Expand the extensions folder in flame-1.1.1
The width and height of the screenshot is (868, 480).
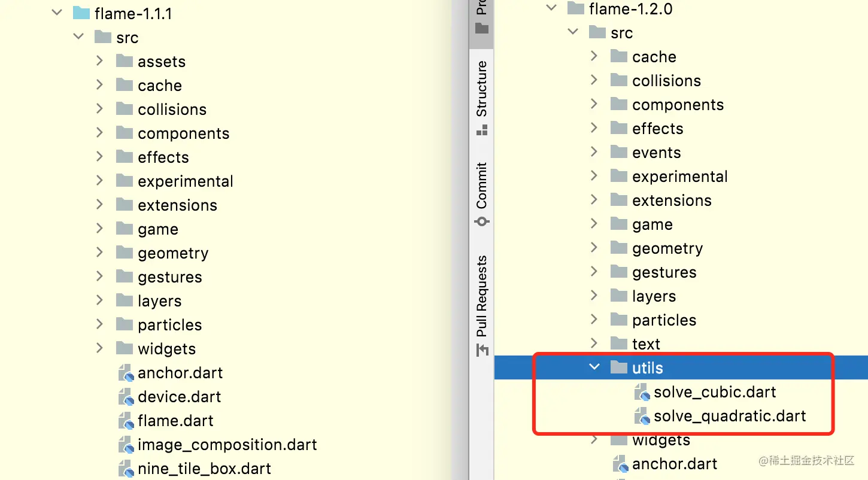tap(99, 204)
